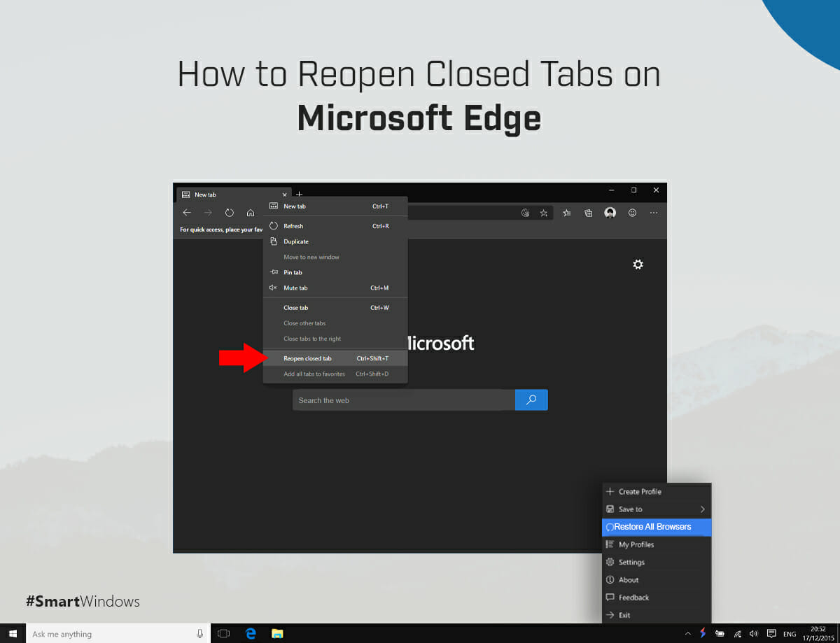The height and width of the screenshot is (643, 840).
Task: Open the Collections icon in Edge toolbar
Action: (588, 213)
